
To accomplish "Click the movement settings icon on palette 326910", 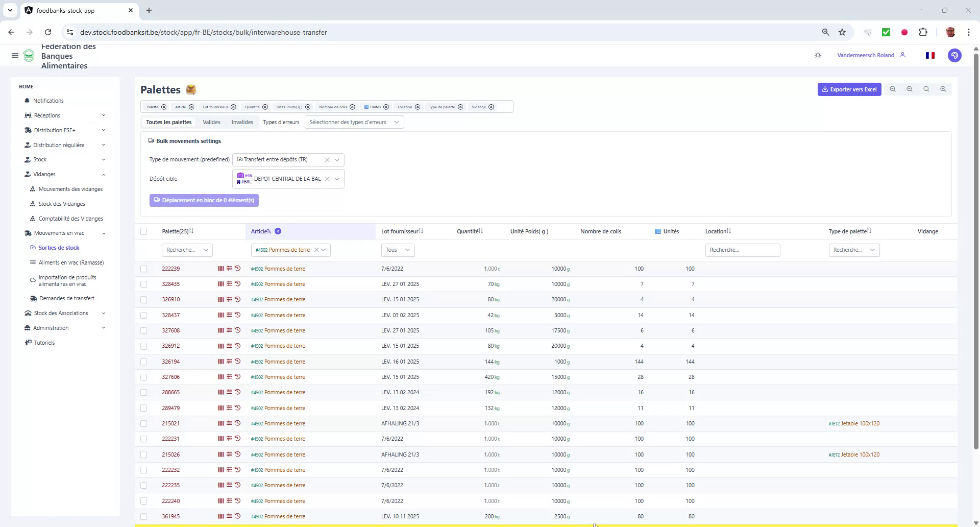I will [229, 299].
